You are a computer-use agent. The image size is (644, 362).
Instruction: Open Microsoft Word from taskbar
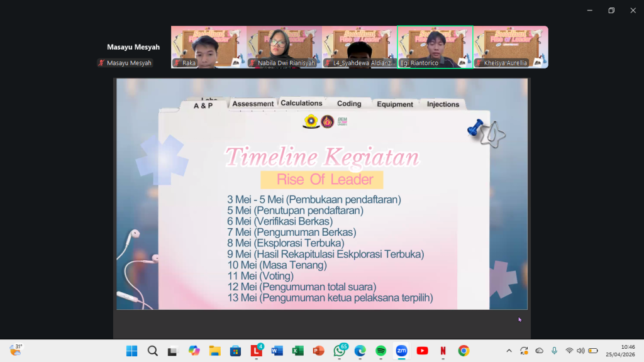point(277,351)
